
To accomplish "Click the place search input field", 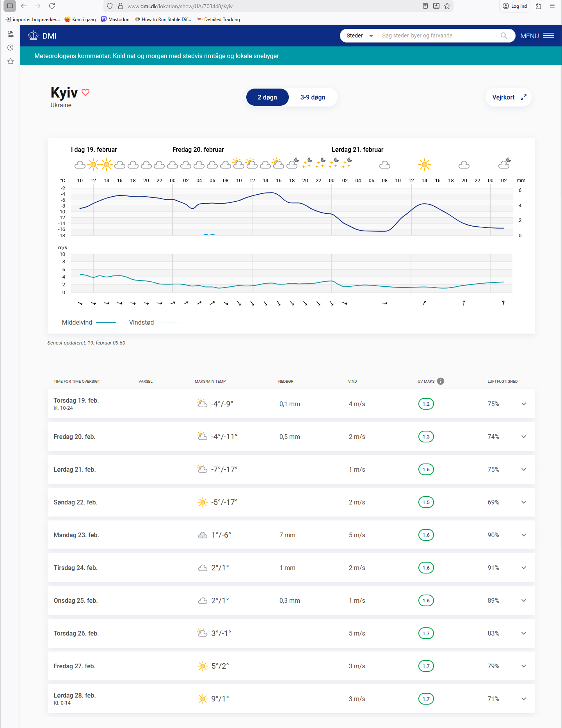I will [437, 36].
